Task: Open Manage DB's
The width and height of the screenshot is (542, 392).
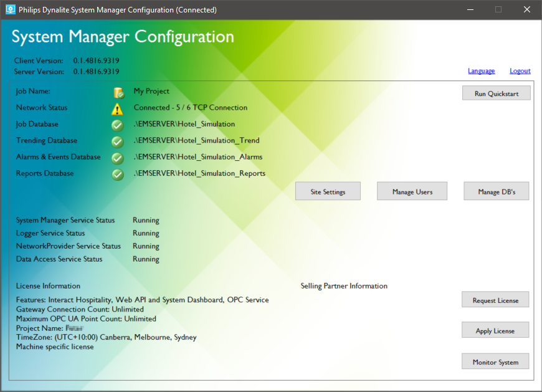Action: [496, 191]
